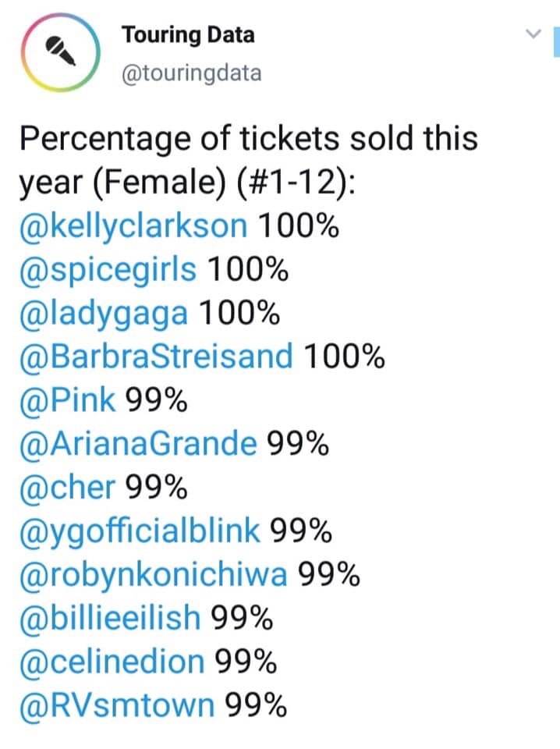Click the 100% beside @BarbraStreisand
The image size is (560, 749).
point(343,357)
